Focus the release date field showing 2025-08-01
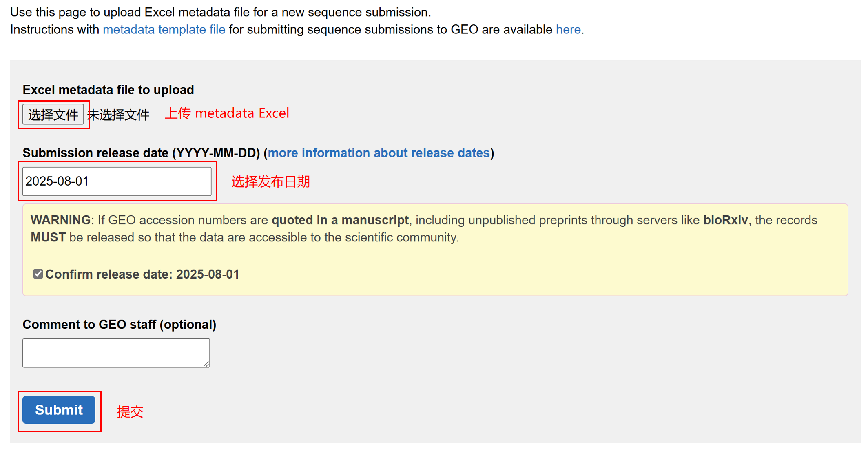 point(117,181)
